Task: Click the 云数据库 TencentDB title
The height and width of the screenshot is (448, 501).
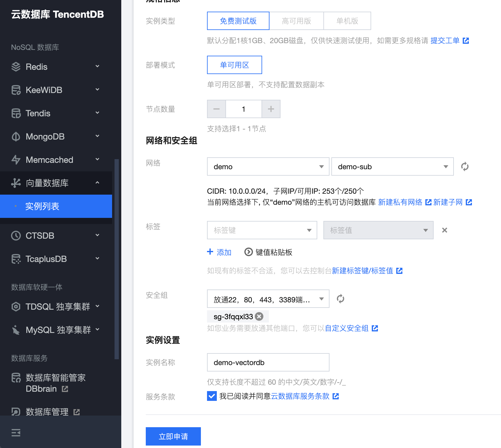Action: pyautogui.click(x=58, y=14)
